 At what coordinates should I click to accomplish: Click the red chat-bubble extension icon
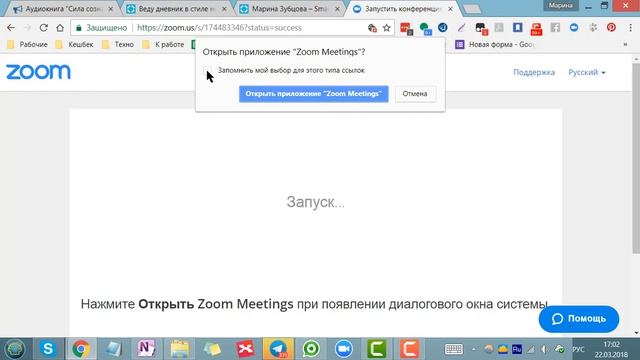click(x=406, y=28)
